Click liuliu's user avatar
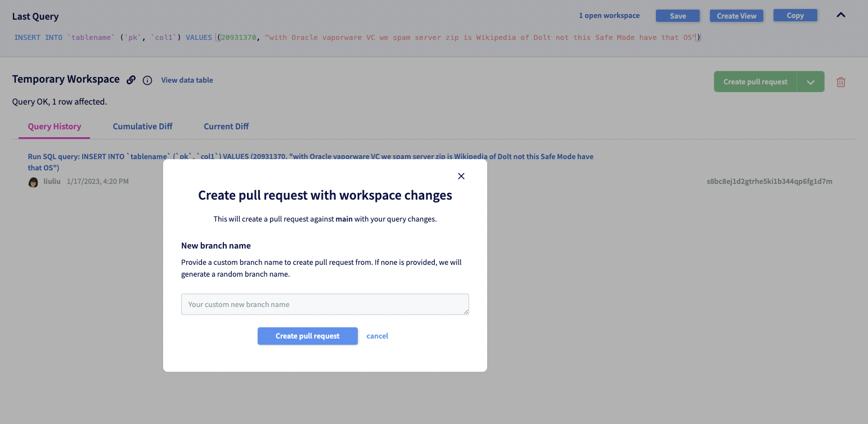 click(x=33, y=182)
